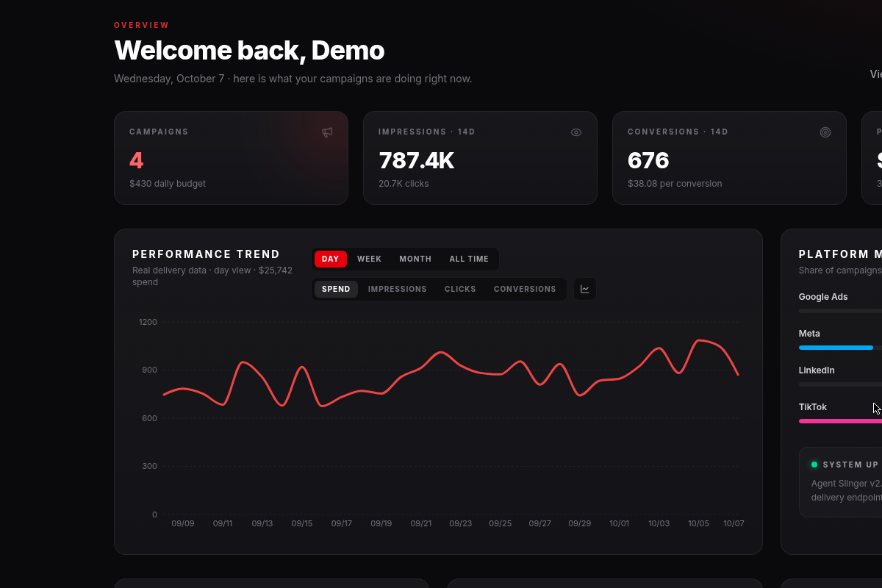The height and width of the screenshot is (588, 882).
Task: Click the 787.4K impressions value
Action: pos(417,160)
